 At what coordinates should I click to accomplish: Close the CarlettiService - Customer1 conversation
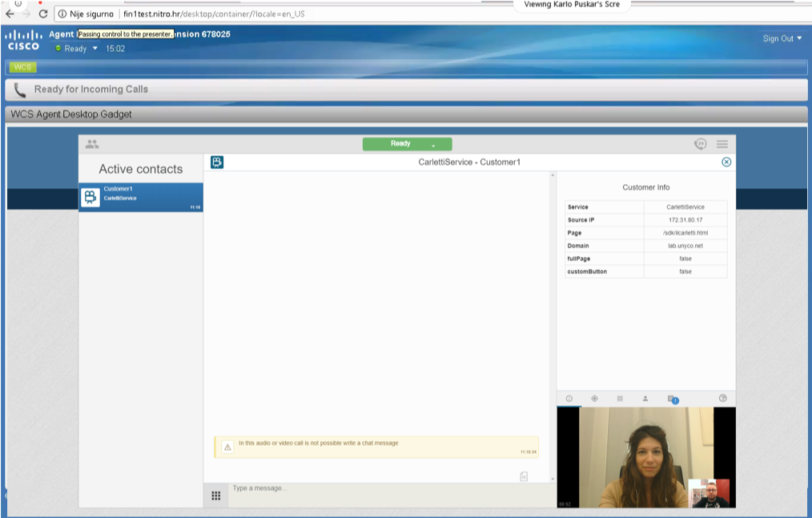726,162
